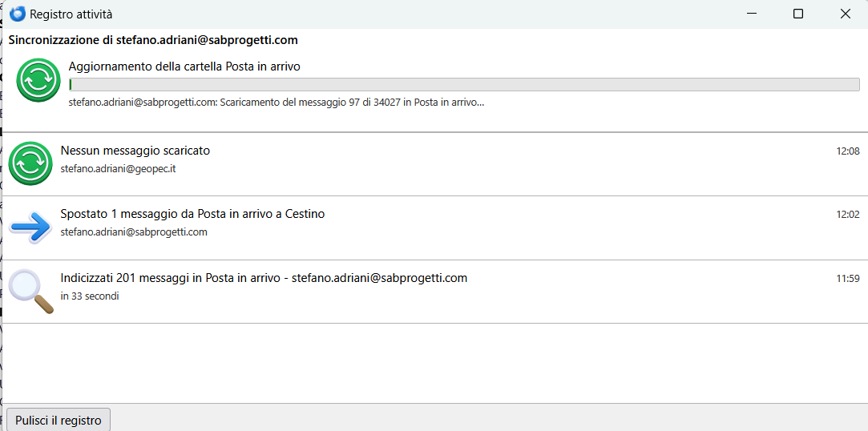868x431 pixels.
Task: Select the "Aggiornamento della cartella Posta in arrivo" entry
Action: pyautogui.click(x=184, y=66)
